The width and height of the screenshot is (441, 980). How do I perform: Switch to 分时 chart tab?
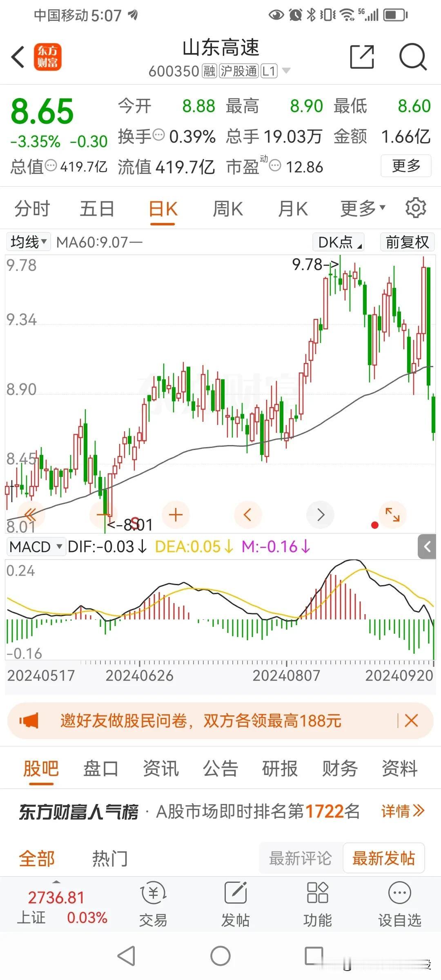click(32, 208)
